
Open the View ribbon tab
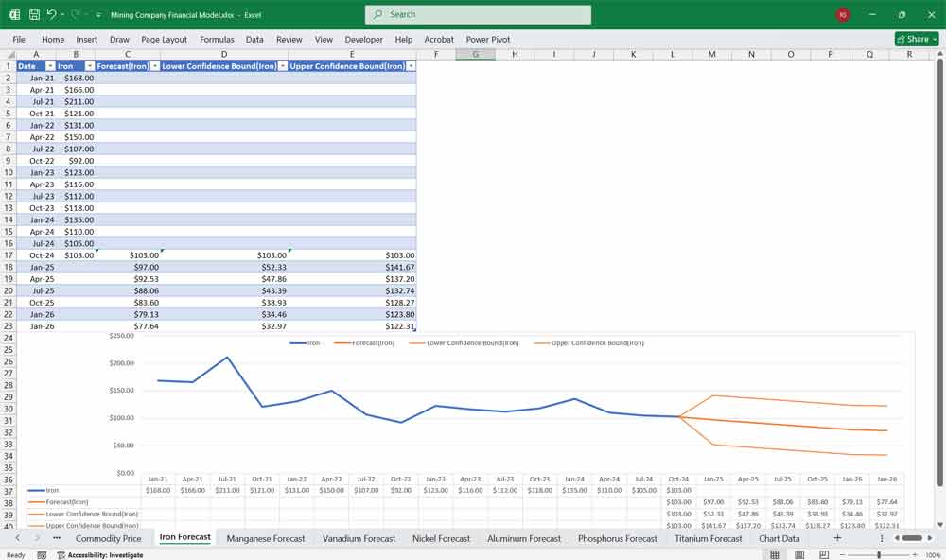tap(324, 39)
